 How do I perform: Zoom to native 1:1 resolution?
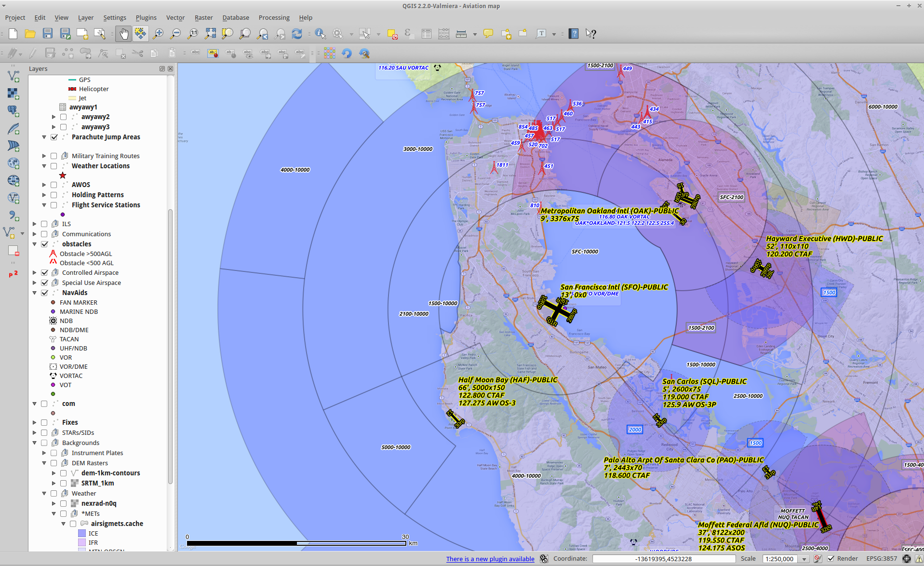click(193, 34)
